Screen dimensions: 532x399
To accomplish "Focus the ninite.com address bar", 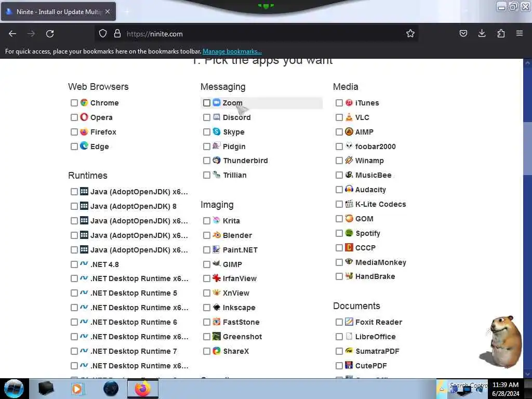I will 256,34.
